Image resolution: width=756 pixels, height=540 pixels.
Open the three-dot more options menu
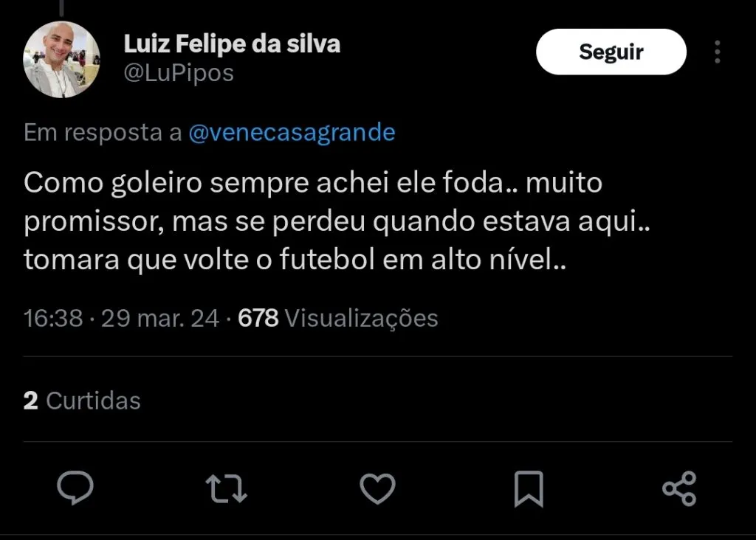point(718,52)
